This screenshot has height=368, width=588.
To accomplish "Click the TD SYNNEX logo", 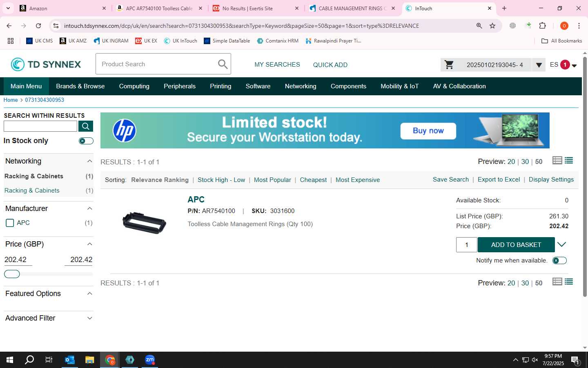I will point(46,64).
